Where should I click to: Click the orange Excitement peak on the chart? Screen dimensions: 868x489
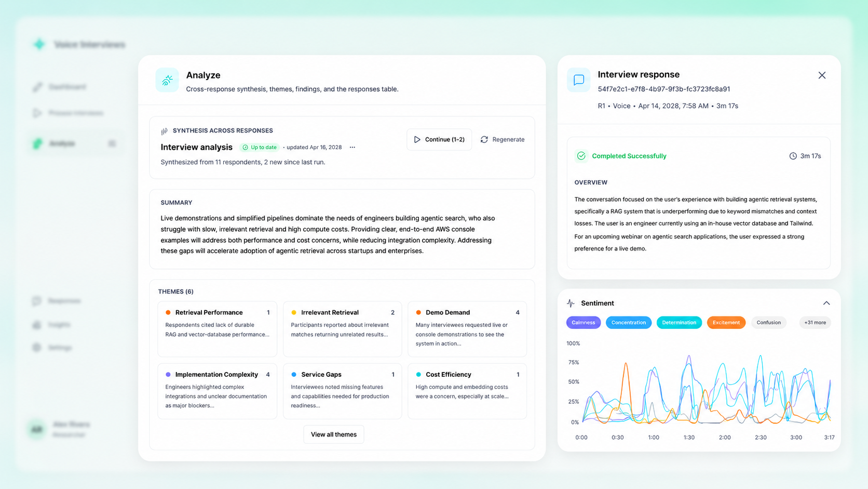pyautogui.click(x=627, y=364)
